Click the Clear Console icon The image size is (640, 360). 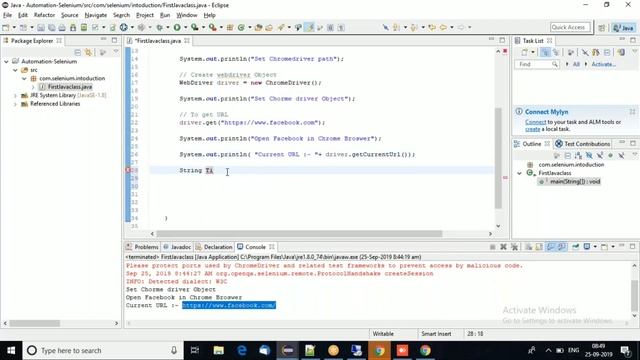[x=528, y=247]
